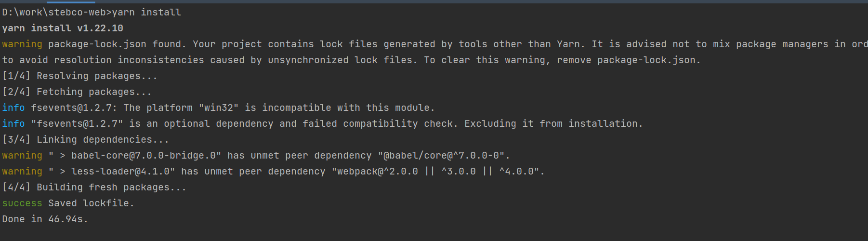Click the "[1/4] Resolving packages..." line

pos(80,76)
